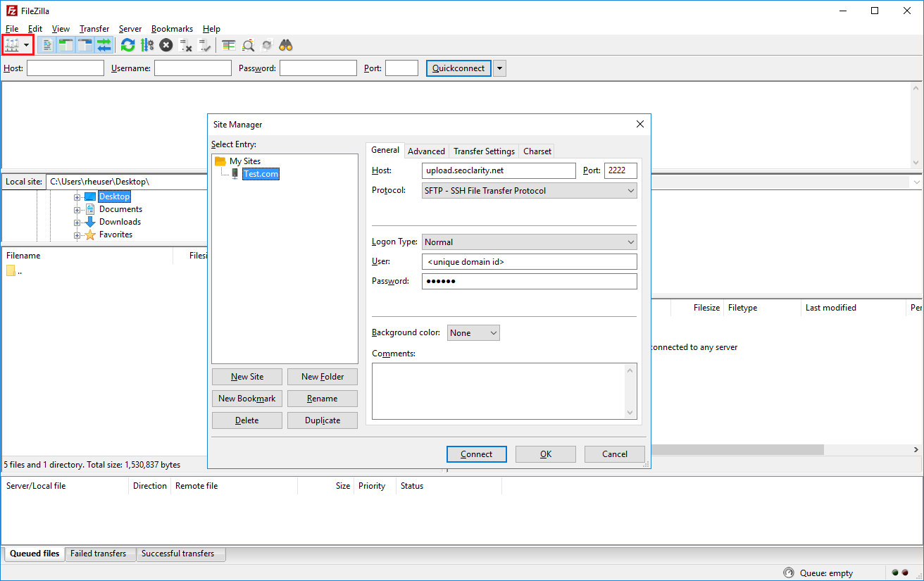Viewport: 924px width, 581px height.
Task: Switch to the Queued files tab
Action: [35, 554]
